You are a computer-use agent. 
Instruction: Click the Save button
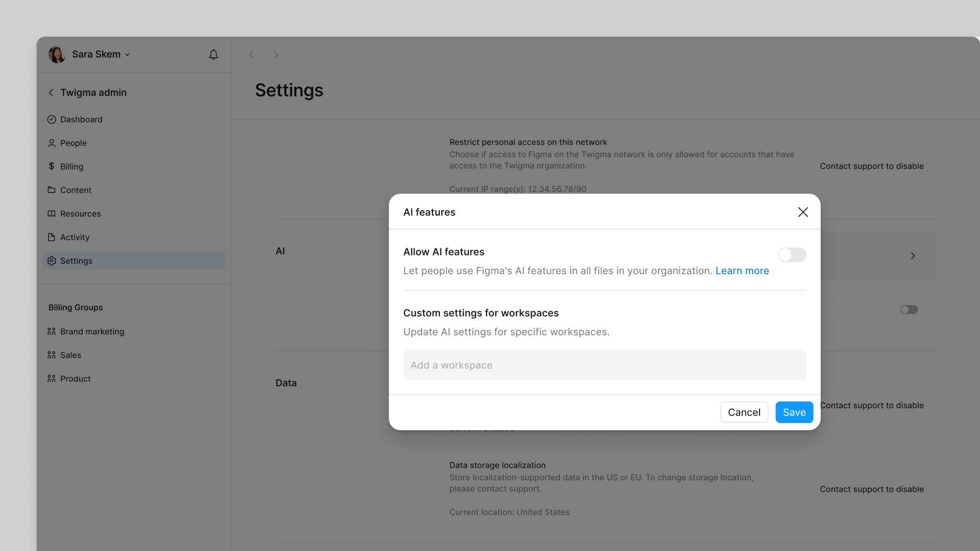click(x=794, y=412)
